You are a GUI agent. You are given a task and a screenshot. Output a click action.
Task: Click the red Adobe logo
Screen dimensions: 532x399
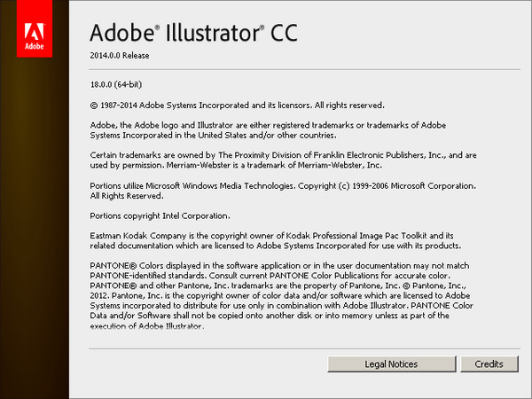pyautogui.click(x=35, y=28)
